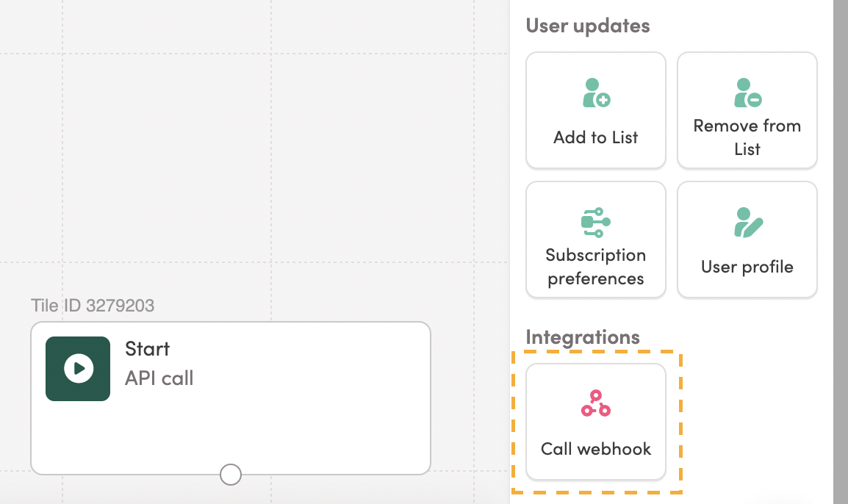Select the Add to List tile
The image size is (848, 504).
pos(595,110)
